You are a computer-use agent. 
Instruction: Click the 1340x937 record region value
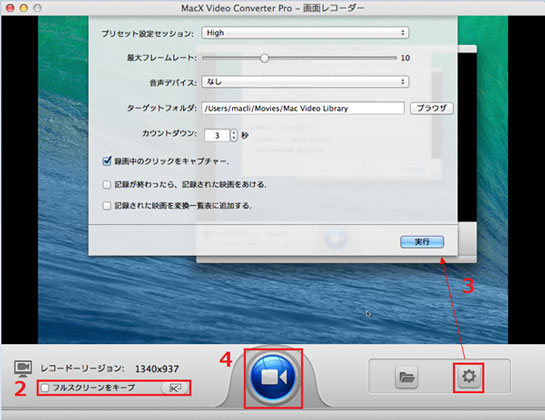pyautogui.click(x=157, y=369)
